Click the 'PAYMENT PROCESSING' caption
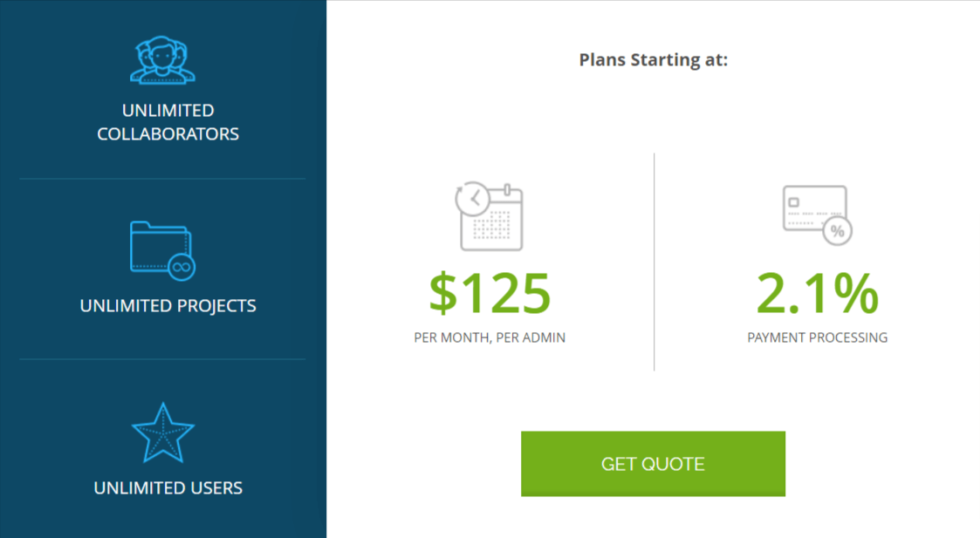This screenshot has width=980, height=538. [x=818, y=337]
